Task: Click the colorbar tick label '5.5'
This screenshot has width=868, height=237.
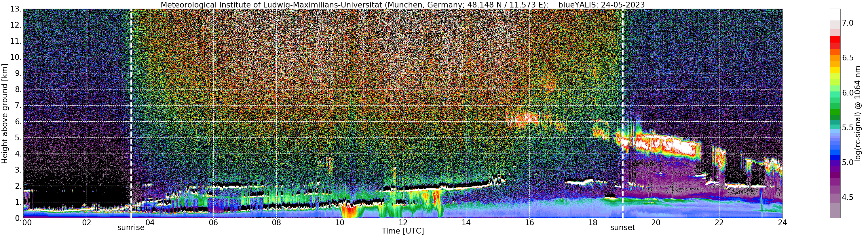Action: pyautogui.click(x=848, y=128)
